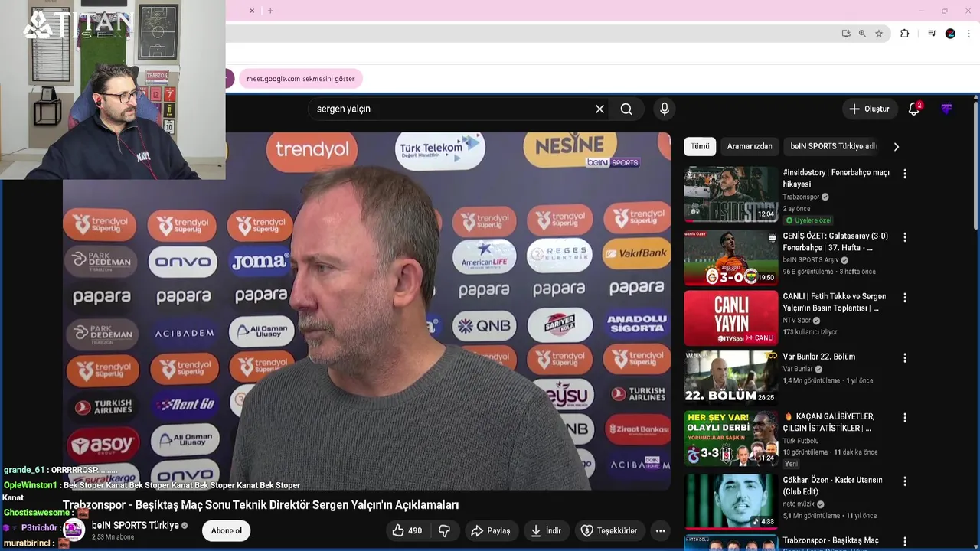Start voice search with the microphone icon

pyautogui.click(x=665, y=109)
